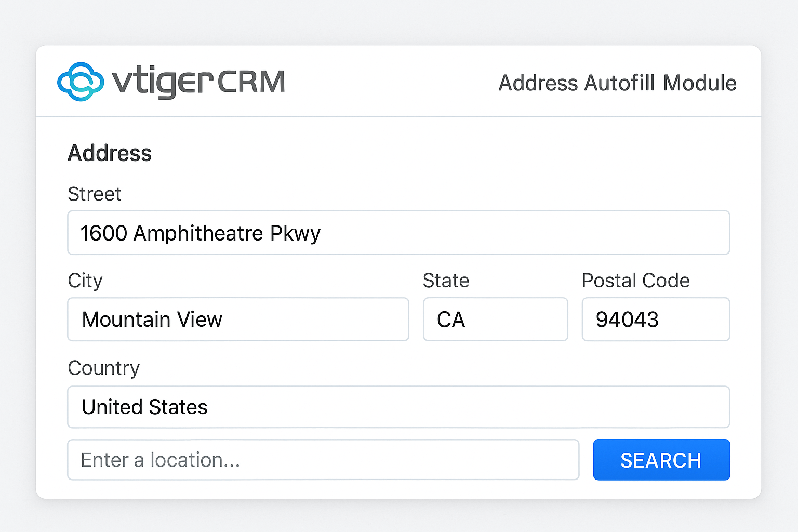Click the vtigerCRM wordmark in the header
This screenshot has height=532, width=798.
tap(197, 82)
